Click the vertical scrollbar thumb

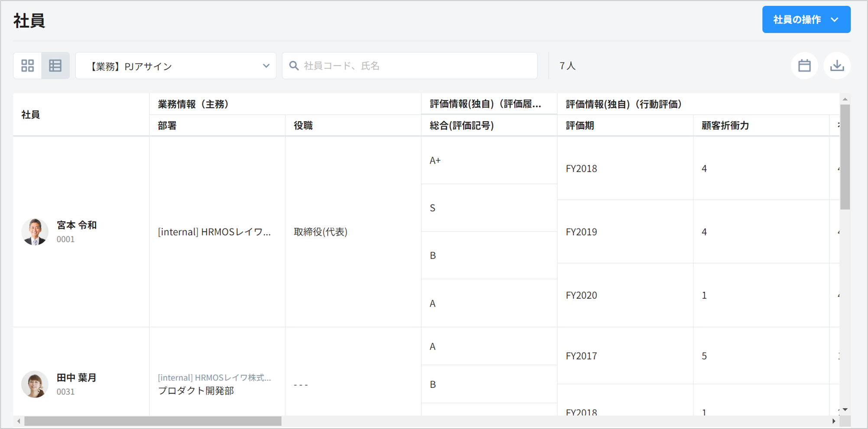[845, 157]
